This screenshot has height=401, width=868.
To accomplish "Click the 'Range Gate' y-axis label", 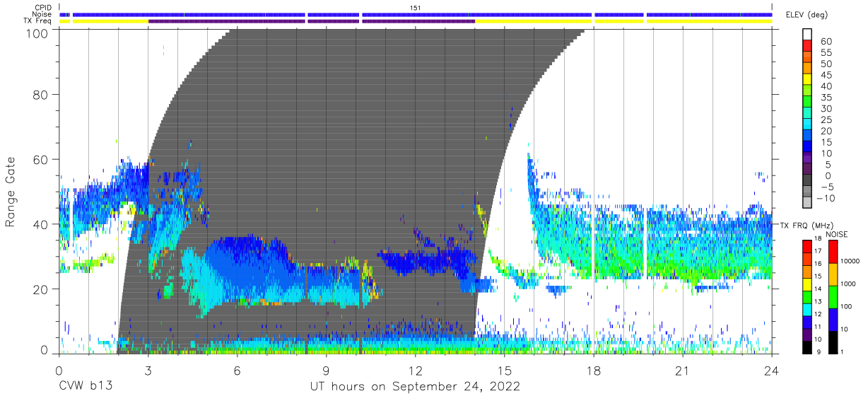I will coord(11,192).
